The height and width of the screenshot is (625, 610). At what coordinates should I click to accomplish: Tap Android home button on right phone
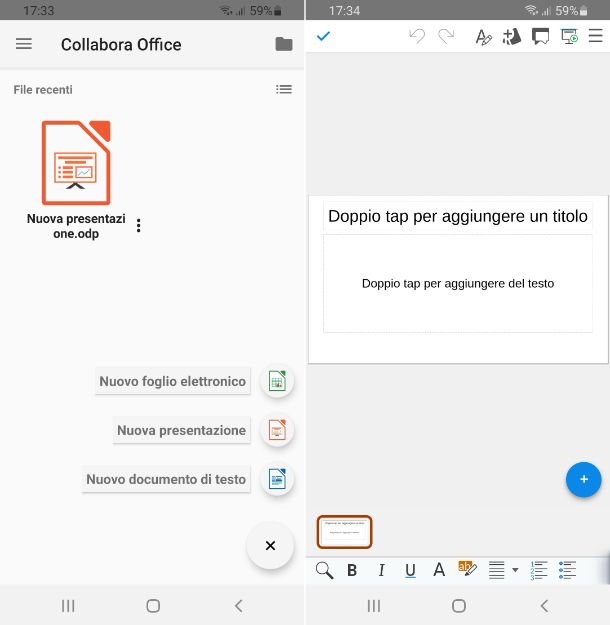tap(459, 606)
